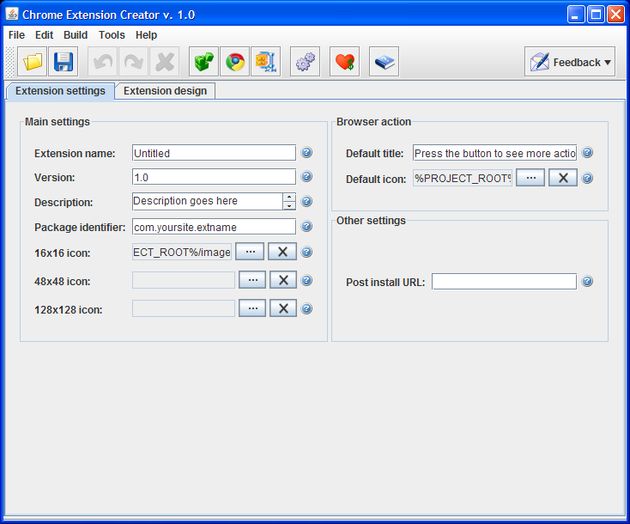The image size is (630, 524).
Task: Show help for Package identifier field
Action: [307, 227]
